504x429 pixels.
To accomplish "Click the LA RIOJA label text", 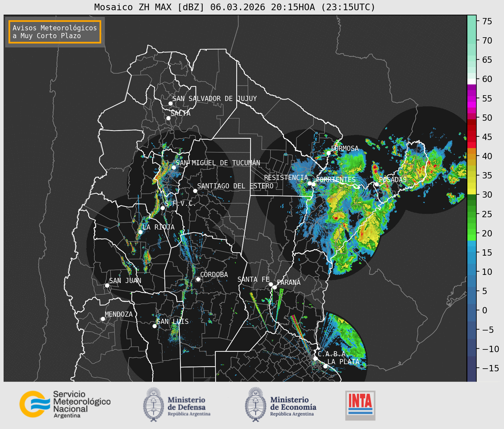I will (158, 227).
